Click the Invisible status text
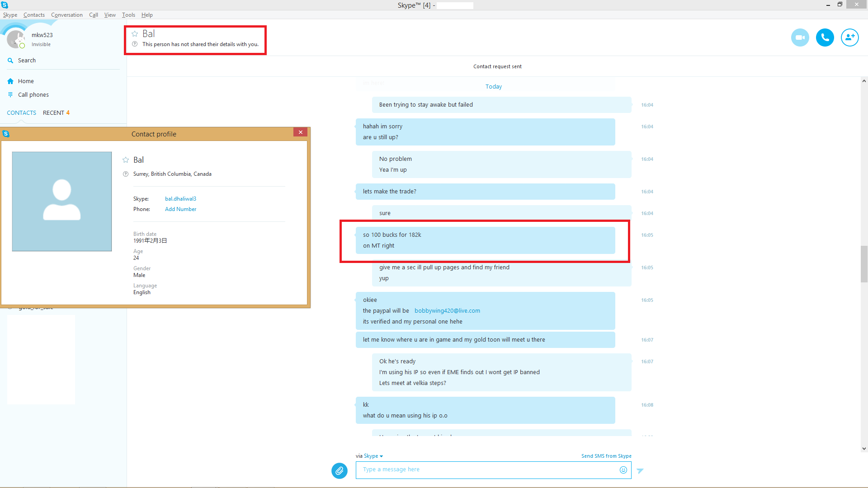868x488 pixels. point(41,45)
